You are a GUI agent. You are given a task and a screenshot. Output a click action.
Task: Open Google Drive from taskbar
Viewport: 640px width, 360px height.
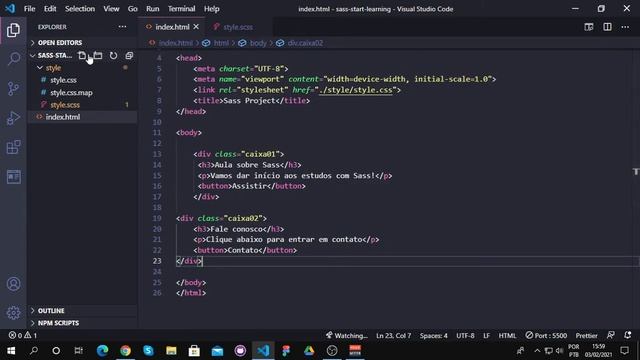(x=309, y=350)
